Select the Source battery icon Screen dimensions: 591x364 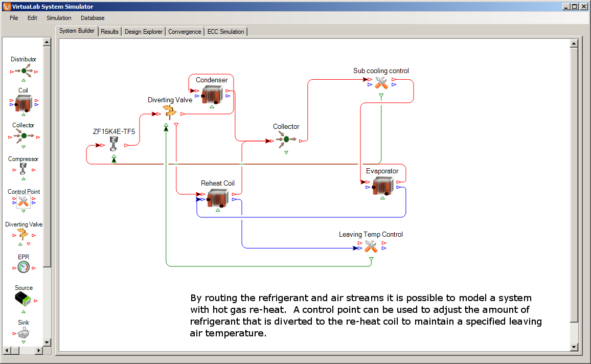(x=24, y=299)
